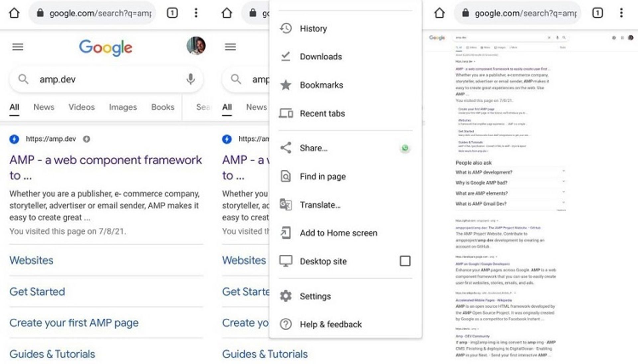Click the Settings gear icon

(286, 296)
